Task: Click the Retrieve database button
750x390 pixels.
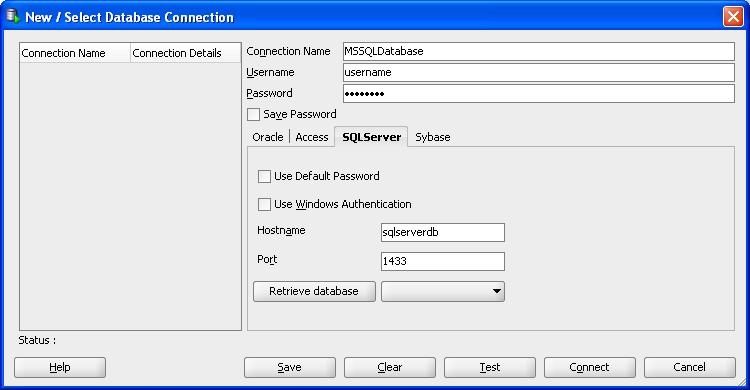Action: (314, 291)
